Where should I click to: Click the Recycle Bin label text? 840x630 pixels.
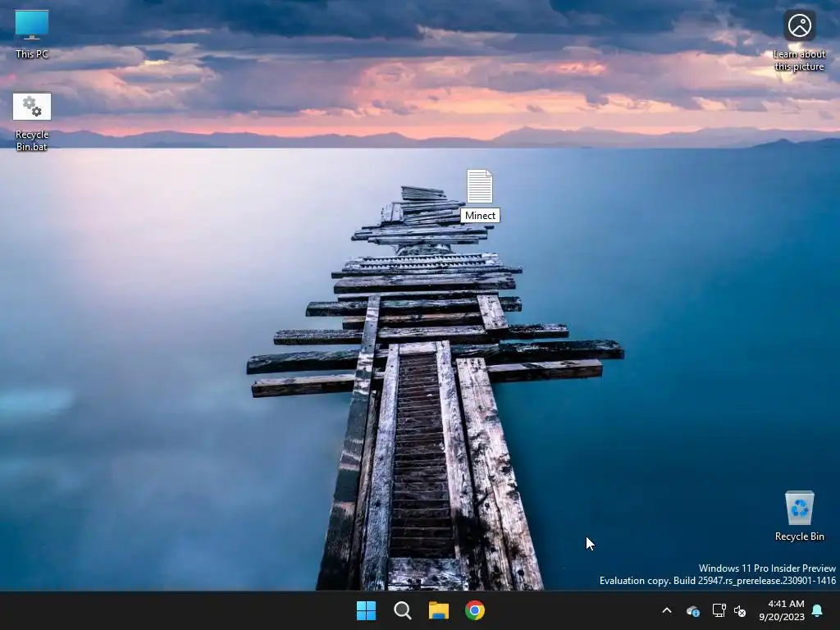tap(799, 536)
